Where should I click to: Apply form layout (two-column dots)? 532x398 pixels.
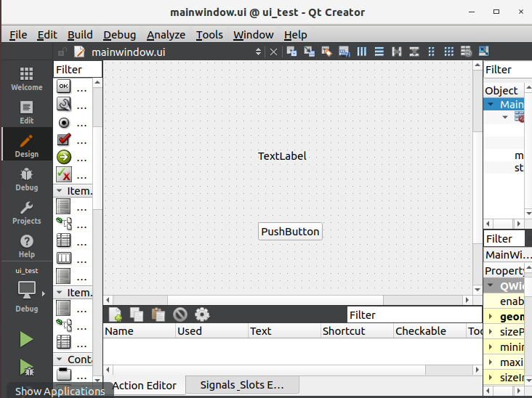431,52
